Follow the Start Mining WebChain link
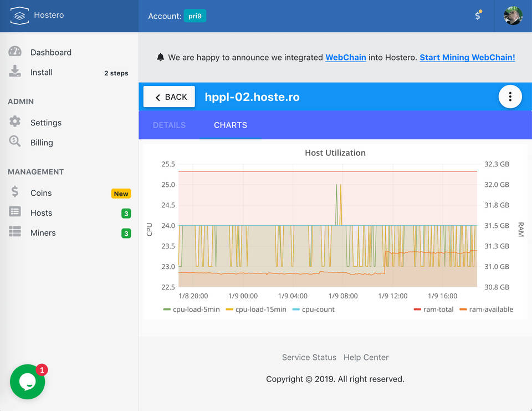The image size is (532, 411). (x=467, y=57)
